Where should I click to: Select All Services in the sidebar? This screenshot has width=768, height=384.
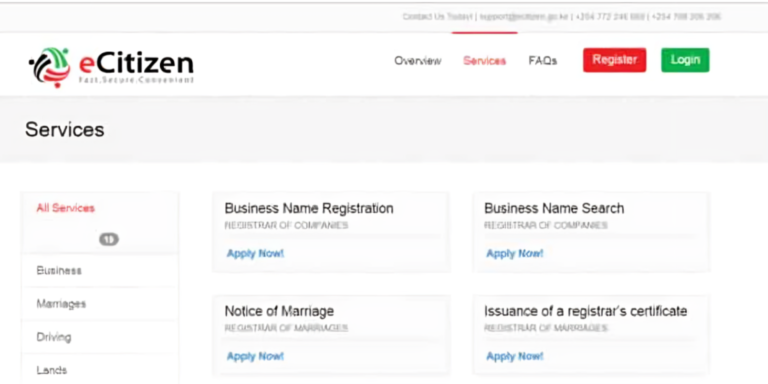66,208
